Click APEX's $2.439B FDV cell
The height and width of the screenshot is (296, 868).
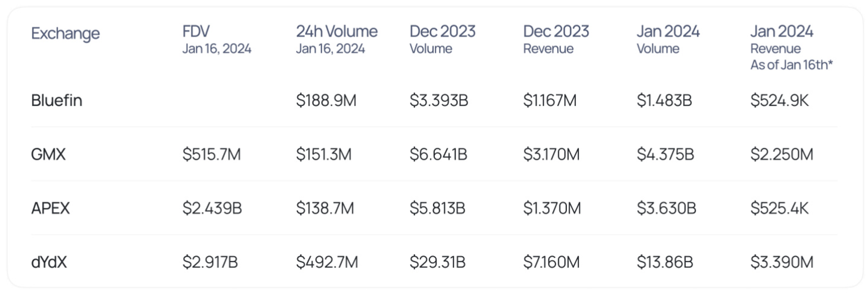click(212, 208)
